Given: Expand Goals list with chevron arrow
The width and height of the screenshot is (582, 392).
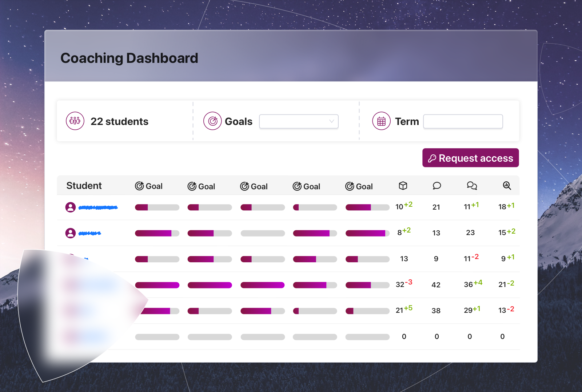Looking at the screenshot, I should coord(331,121).
